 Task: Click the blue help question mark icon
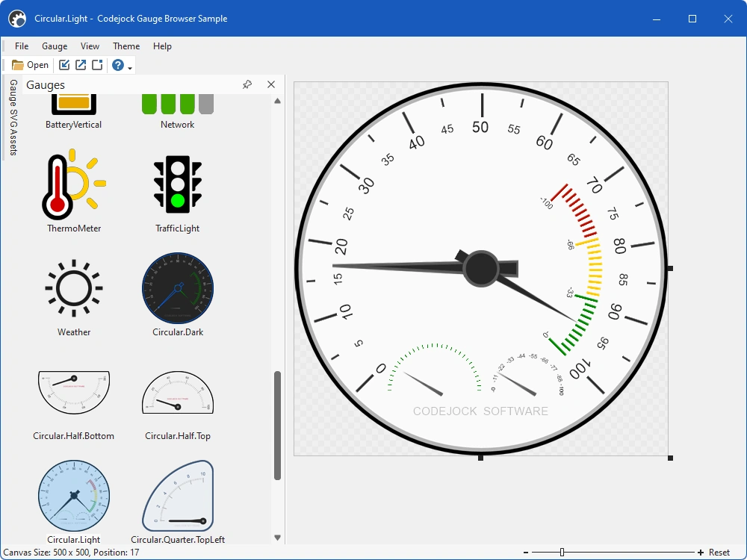(118, 65)
